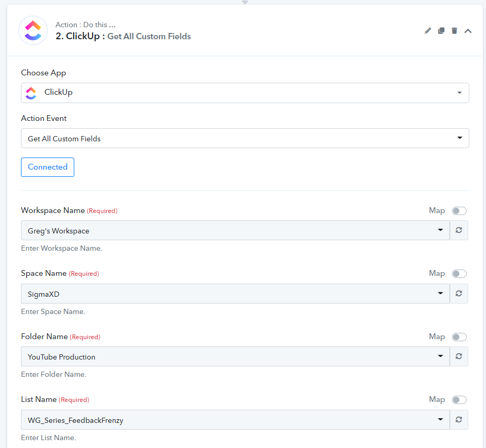
Task: Collapse the action panel with chevron
Action: click(468, 31)
